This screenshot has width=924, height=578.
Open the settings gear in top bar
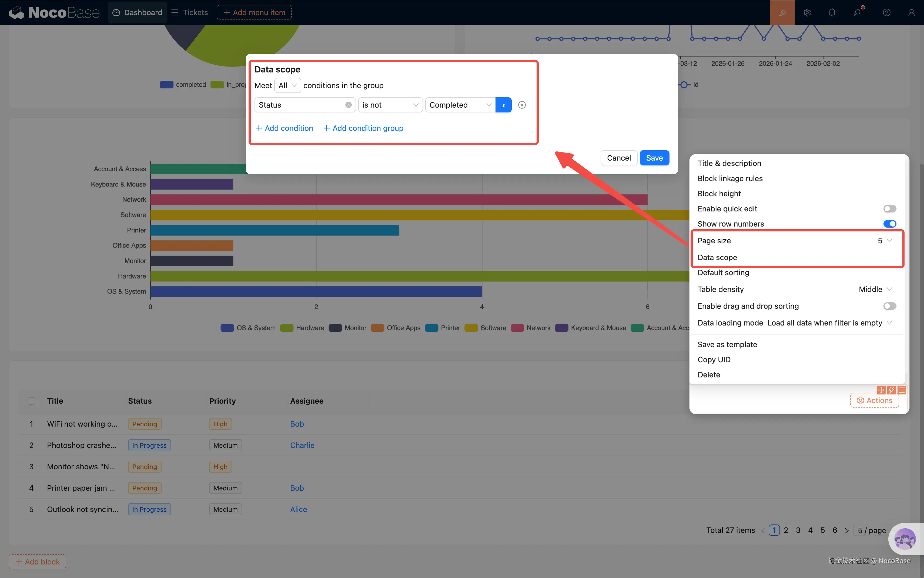click(807, 13)
